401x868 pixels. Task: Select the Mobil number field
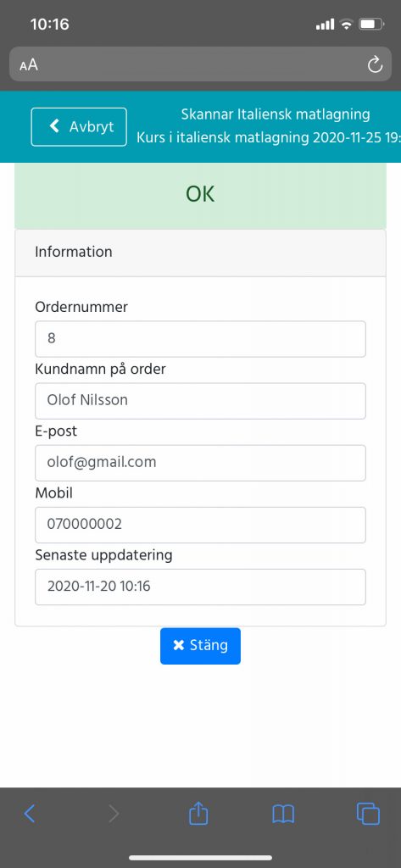coord(200,525)
